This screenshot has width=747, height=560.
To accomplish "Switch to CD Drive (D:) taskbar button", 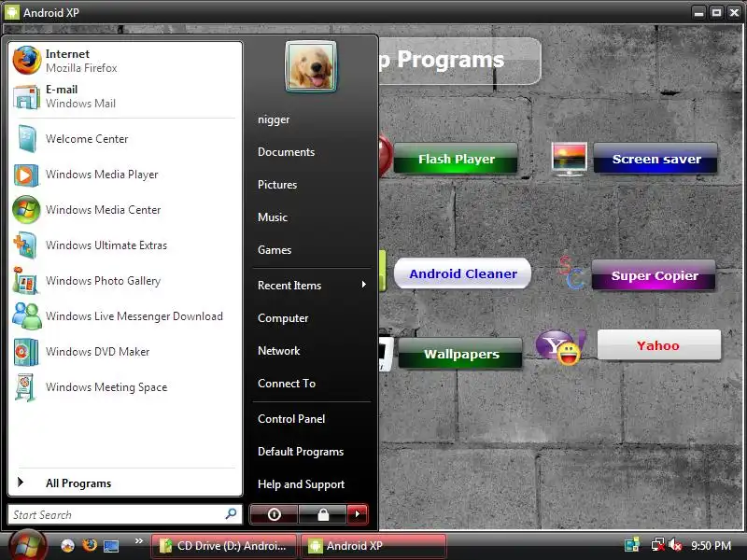I will point(224,546).
